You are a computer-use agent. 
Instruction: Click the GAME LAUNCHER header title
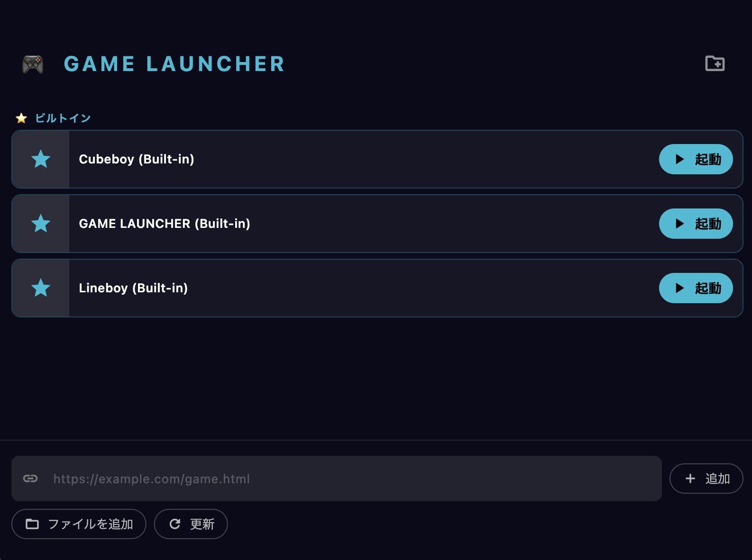pyautogui.click(x=174, y=64)
